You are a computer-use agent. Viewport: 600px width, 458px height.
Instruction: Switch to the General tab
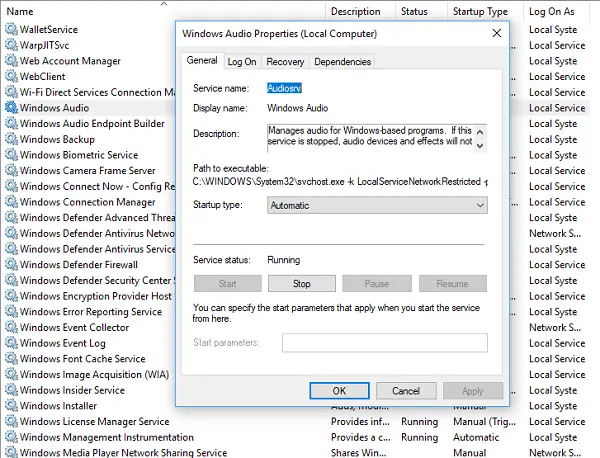tap(202, 60)
